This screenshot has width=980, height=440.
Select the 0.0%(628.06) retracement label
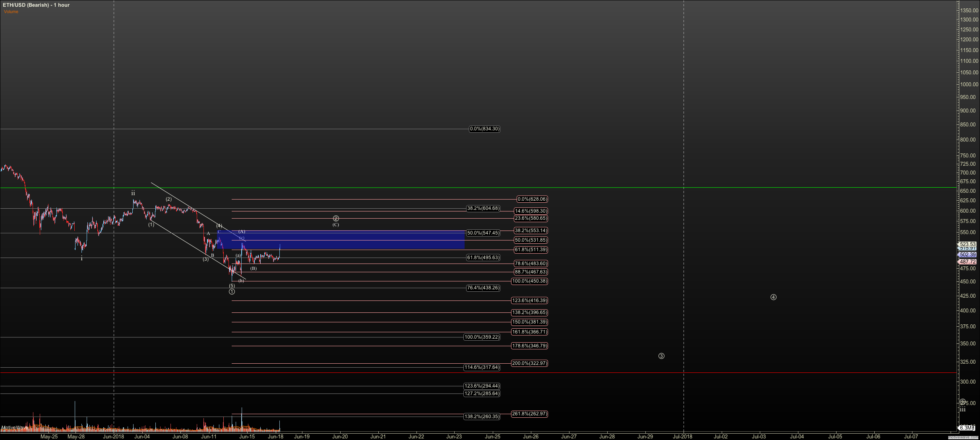532,199
